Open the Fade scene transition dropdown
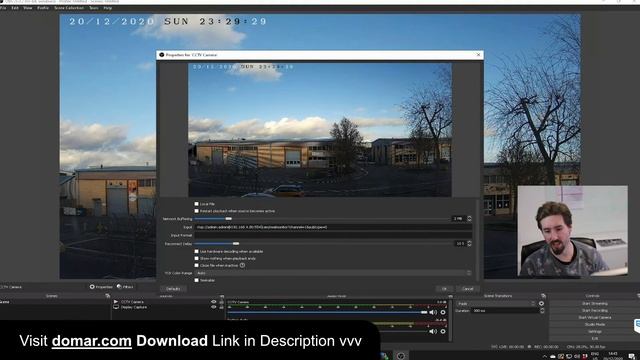 tap(496, 304)
